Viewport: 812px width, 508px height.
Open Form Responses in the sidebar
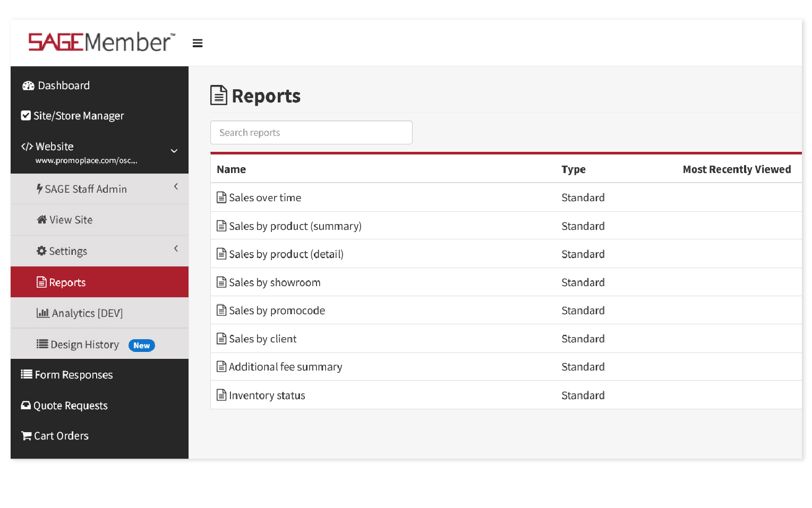pos(73,375)
